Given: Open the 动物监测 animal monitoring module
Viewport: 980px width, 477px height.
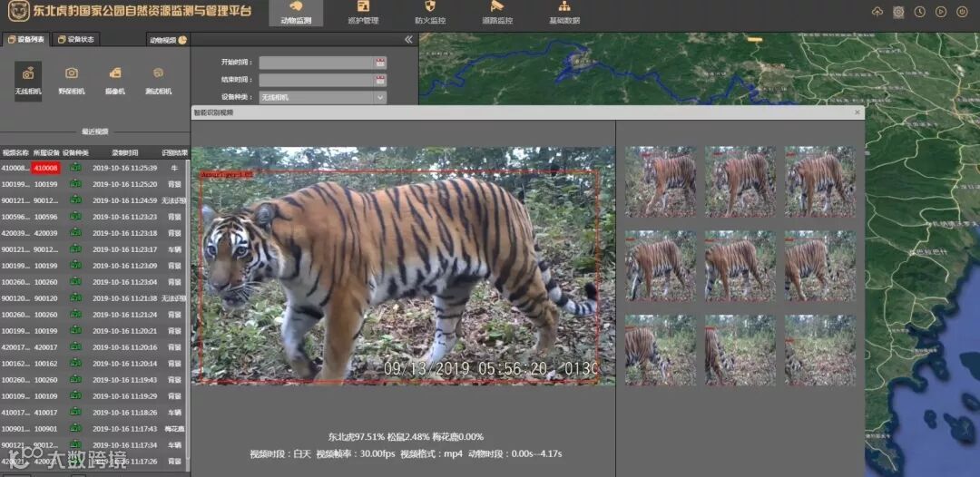Looking at the screenshot, I should [x=296, y=13].
